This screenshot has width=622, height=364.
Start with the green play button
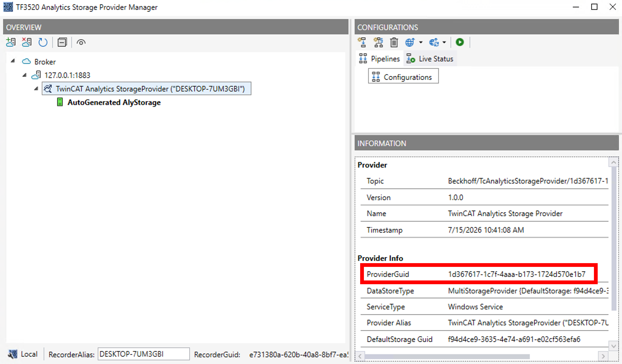click(460, 42)
